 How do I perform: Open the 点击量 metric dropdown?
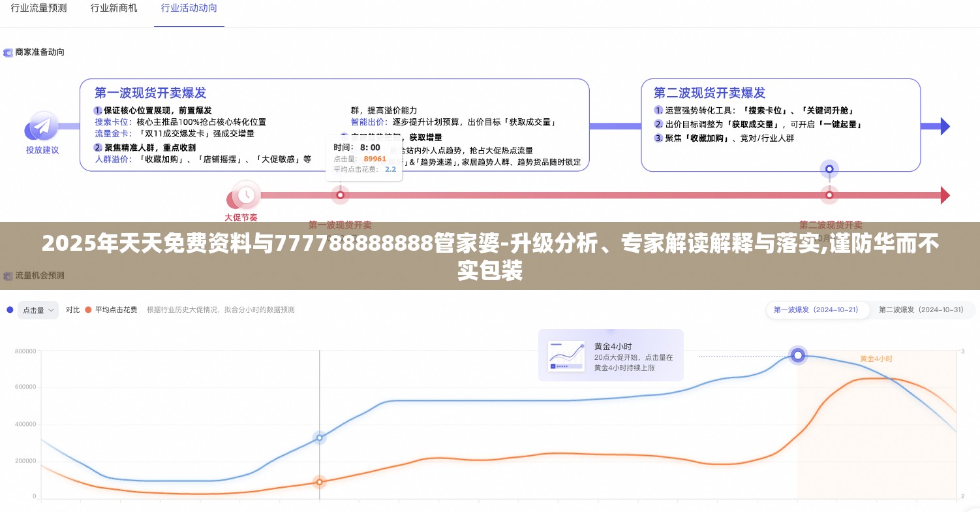pos(38,310)
